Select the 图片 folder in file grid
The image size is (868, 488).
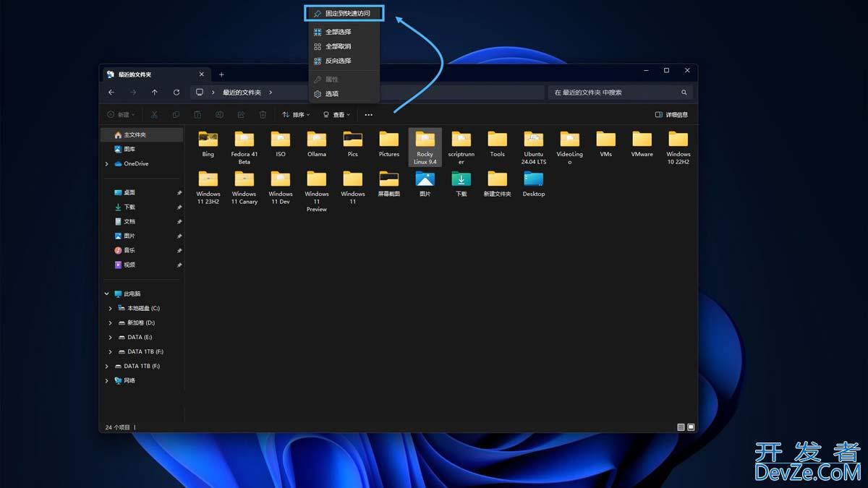(425, 184)
